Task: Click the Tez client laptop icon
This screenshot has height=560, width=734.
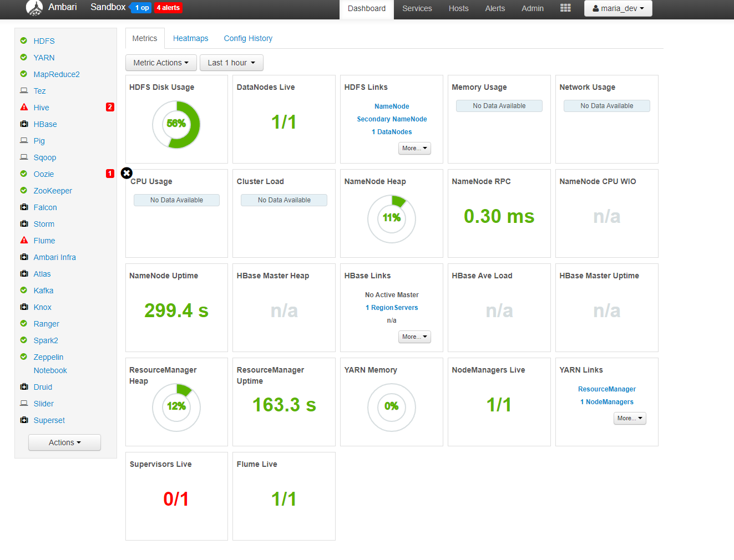Action: [x=24, y=90]
